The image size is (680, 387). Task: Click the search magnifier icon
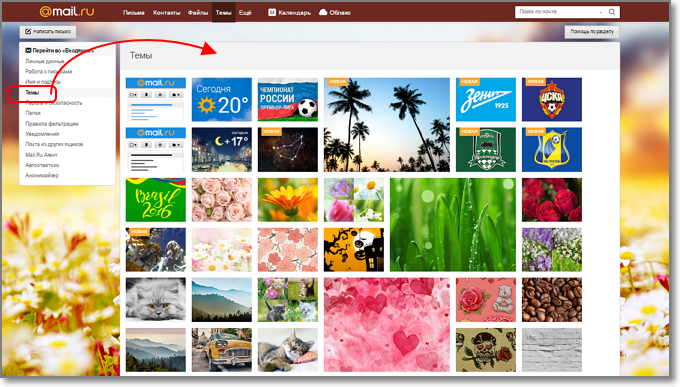[611, 12]
